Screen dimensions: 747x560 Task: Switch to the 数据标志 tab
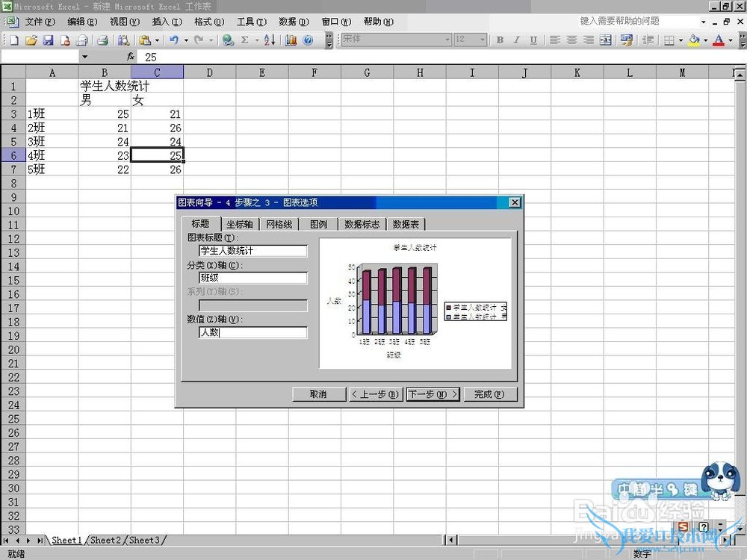[x=362, y=224]
